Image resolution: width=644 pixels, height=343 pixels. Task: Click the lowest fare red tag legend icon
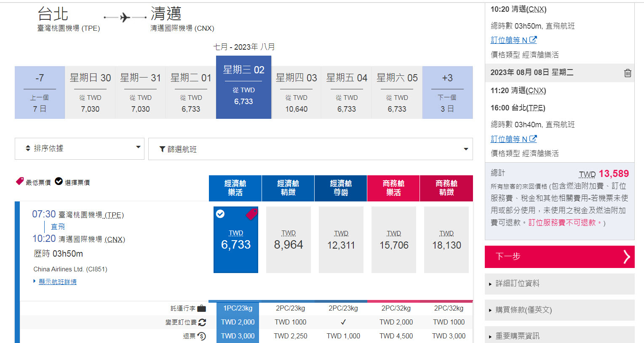click(x=20, y=182)
